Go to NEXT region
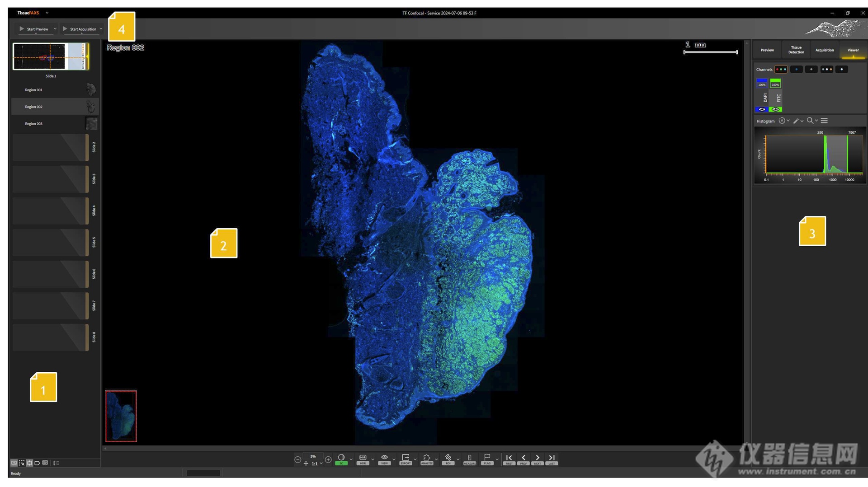 (538, 459)
